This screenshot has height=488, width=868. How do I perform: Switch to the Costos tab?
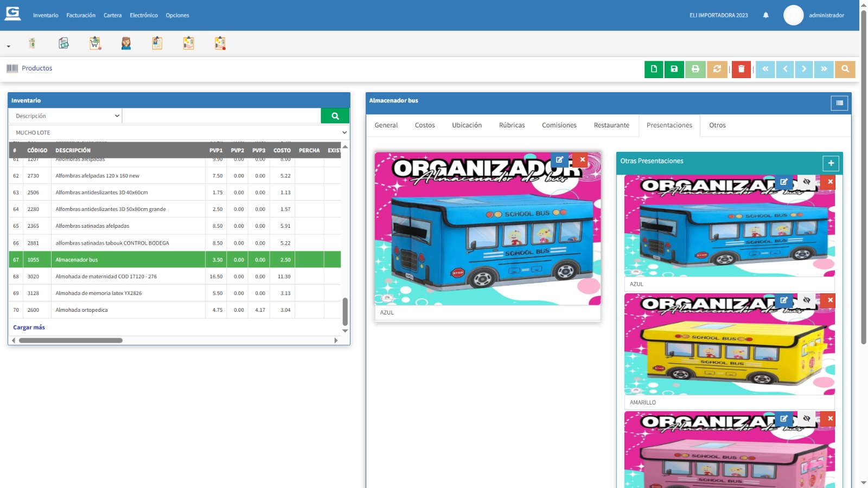(x=425, y=125)
